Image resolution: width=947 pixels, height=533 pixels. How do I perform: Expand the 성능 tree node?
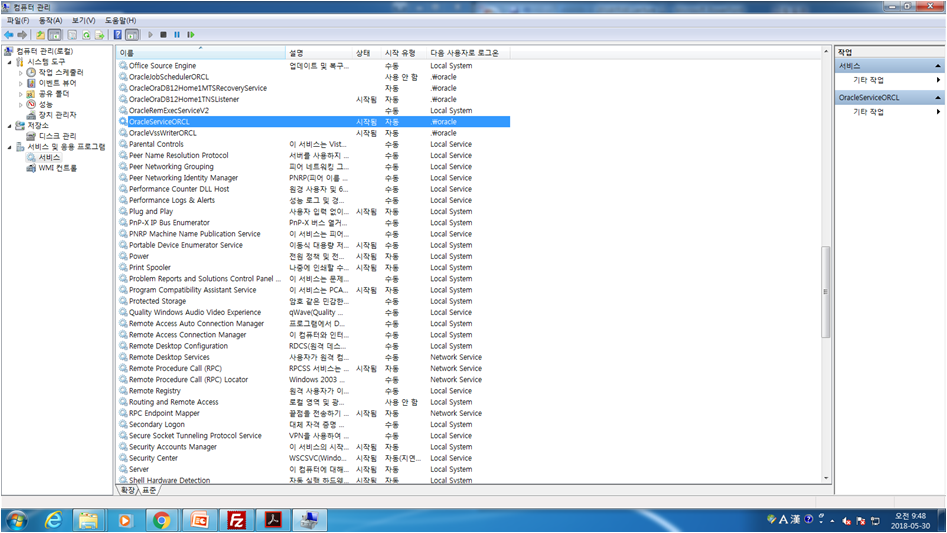coord(21,104)
